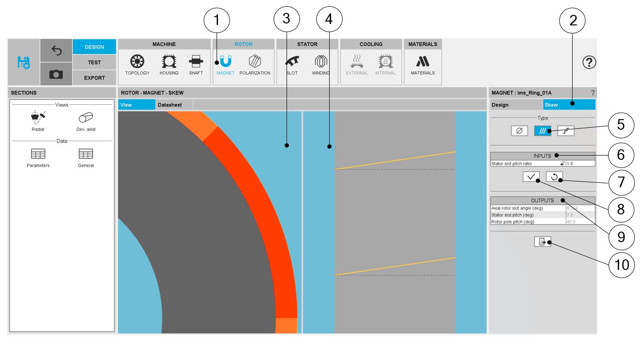
Task: Choose the continuous skew type
Action: 542,131
